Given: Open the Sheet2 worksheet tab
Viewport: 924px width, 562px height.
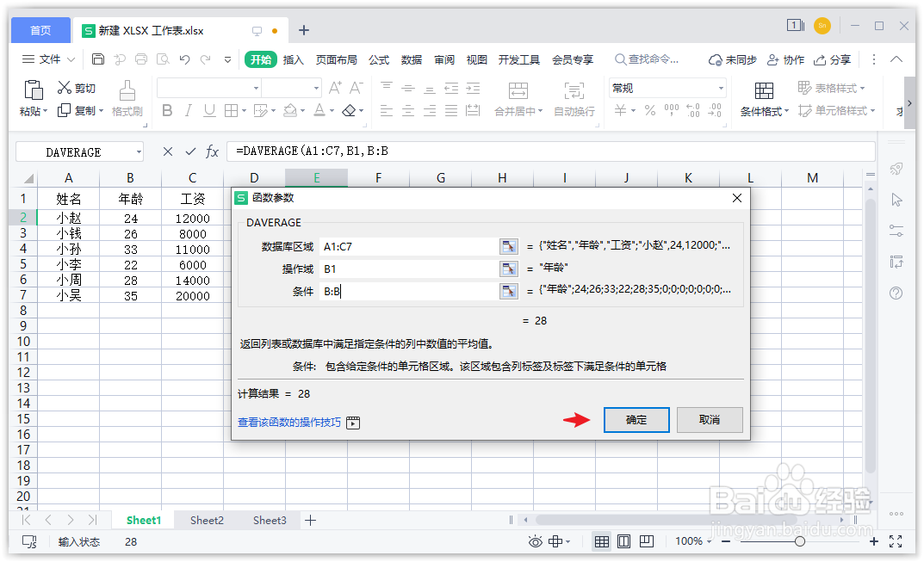Looking at the screenshot, I should pyautogui.click(x=207, y=520).
